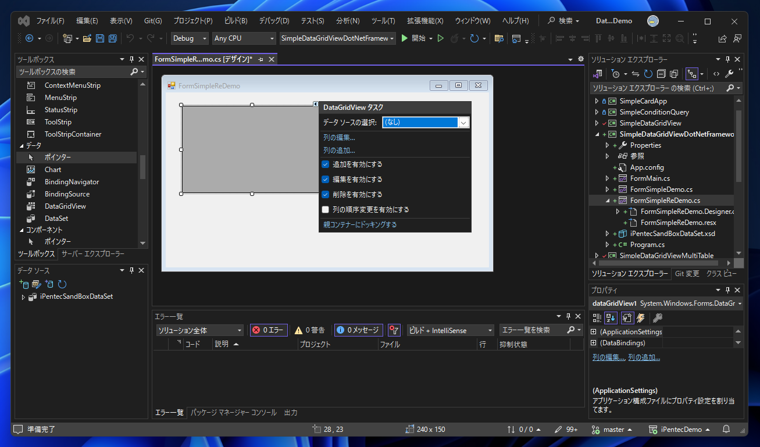This screenshot has height=447, width=760.
Task: Open the ツール(T) menu
Action: point(383,21)
